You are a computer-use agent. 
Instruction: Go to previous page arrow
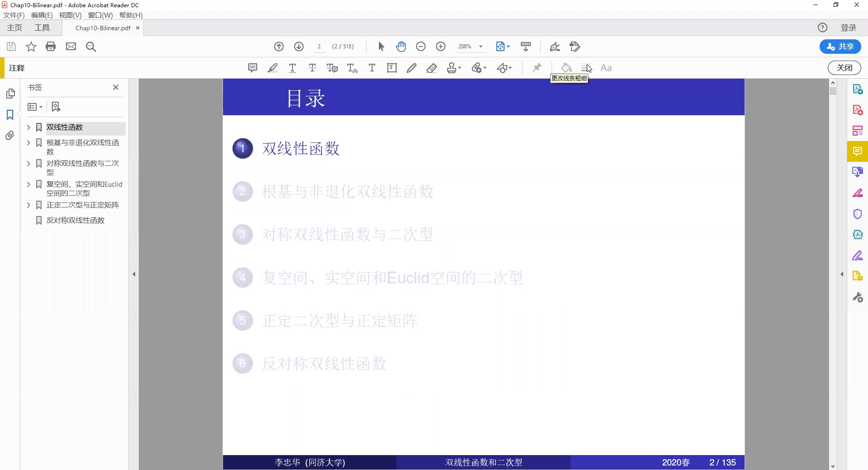click(279, 47)
